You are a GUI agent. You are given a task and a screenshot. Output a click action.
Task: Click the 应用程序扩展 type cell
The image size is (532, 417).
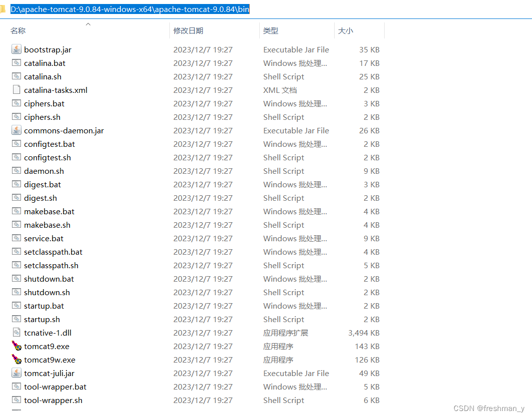click(x=286, y=333)
